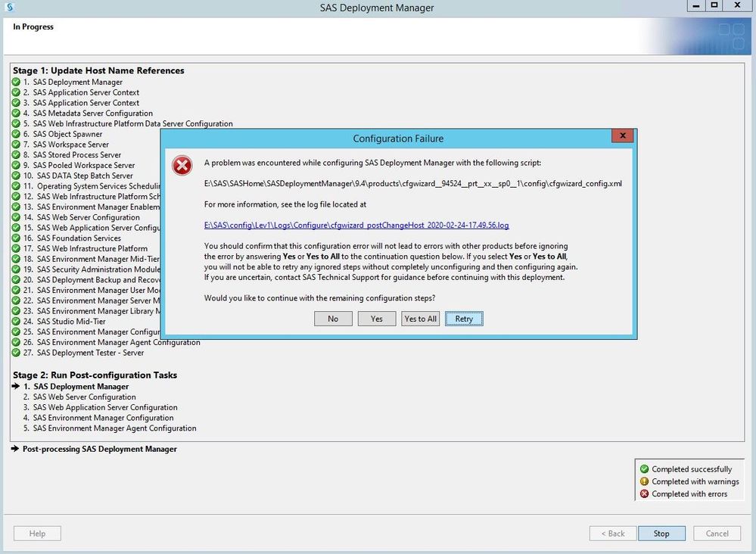Image resolution: width=756 pixels, height=554 pixels.
Task: Click green check icon beside SAS Deployment Tester - Server
Action: pos(16,353)
